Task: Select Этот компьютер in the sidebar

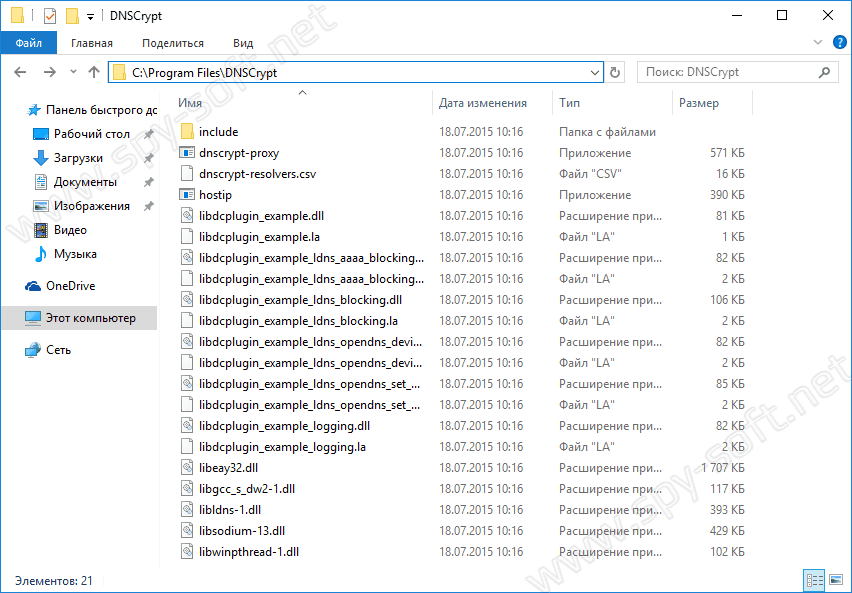Action: (80, 318)
